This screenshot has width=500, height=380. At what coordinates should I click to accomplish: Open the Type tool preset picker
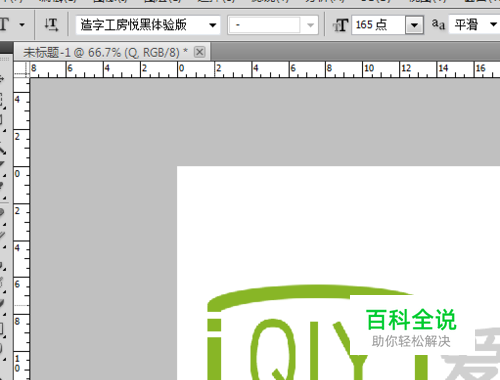click(x=5, y=24)
